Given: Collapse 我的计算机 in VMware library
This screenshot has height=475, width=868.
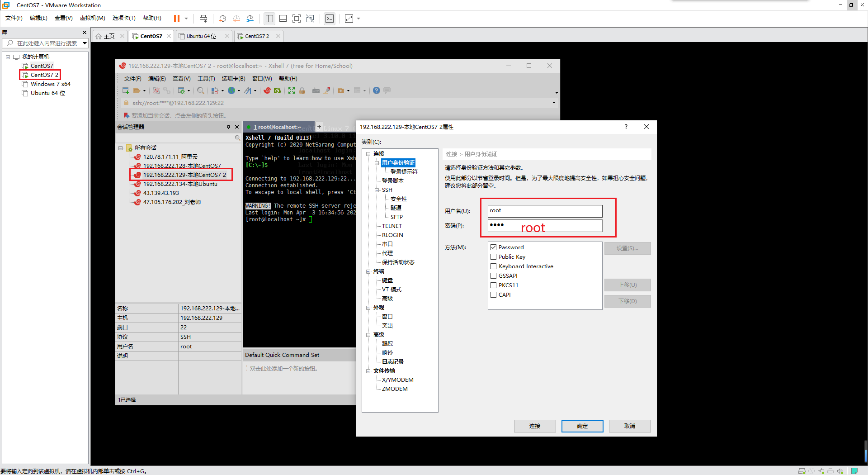Looking at the screenshot, I should (8, 57).
